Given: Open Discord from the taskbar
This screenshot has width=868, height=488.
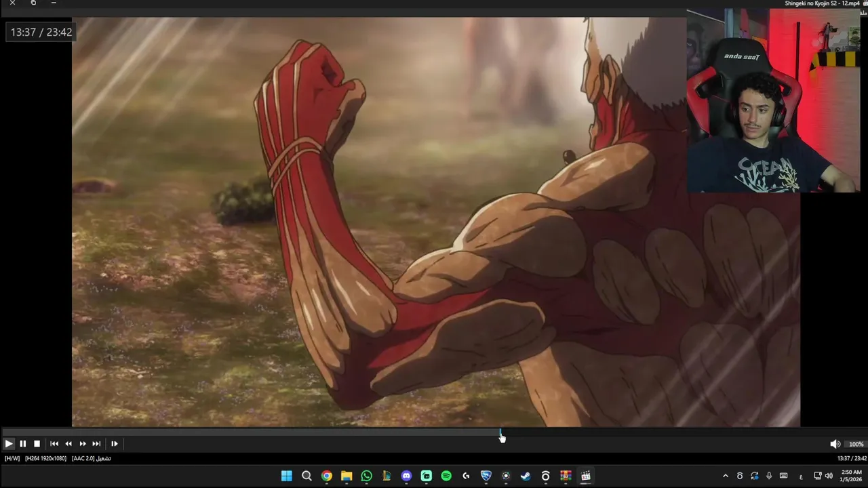Looking at the screenshot, I should coord(406,476).
